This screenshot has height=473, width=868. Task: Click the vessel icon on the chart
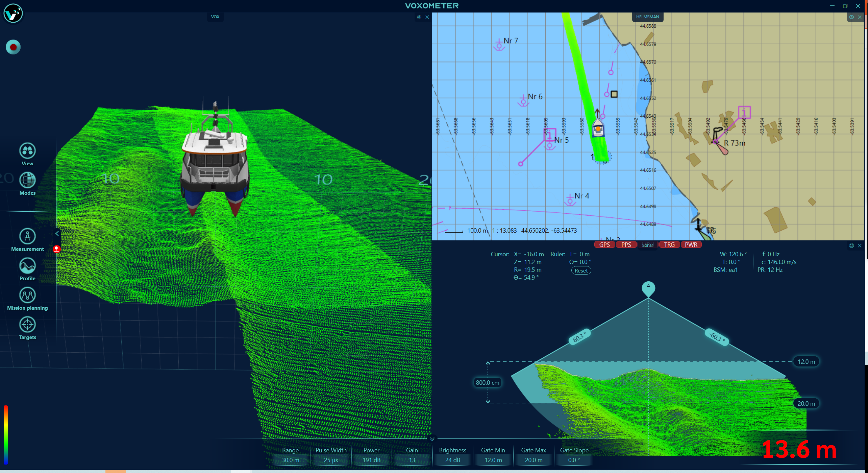(598, 128)
